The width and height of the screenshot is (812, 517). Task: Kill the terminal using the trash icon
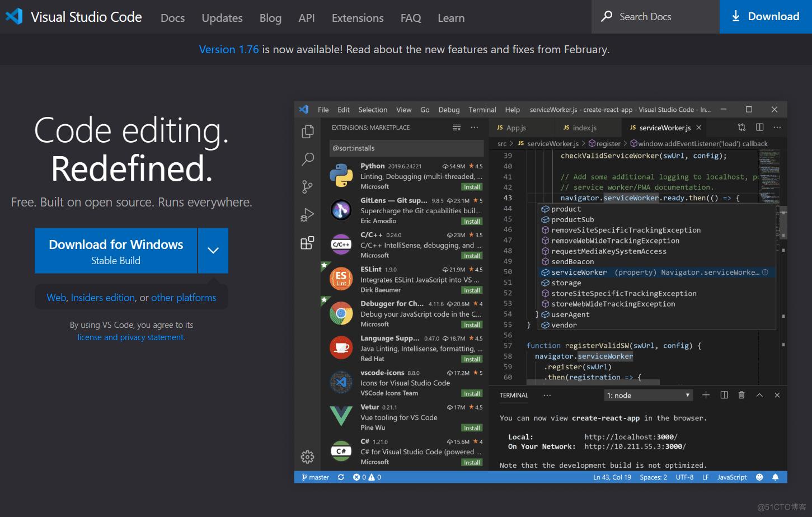[741, 395]
